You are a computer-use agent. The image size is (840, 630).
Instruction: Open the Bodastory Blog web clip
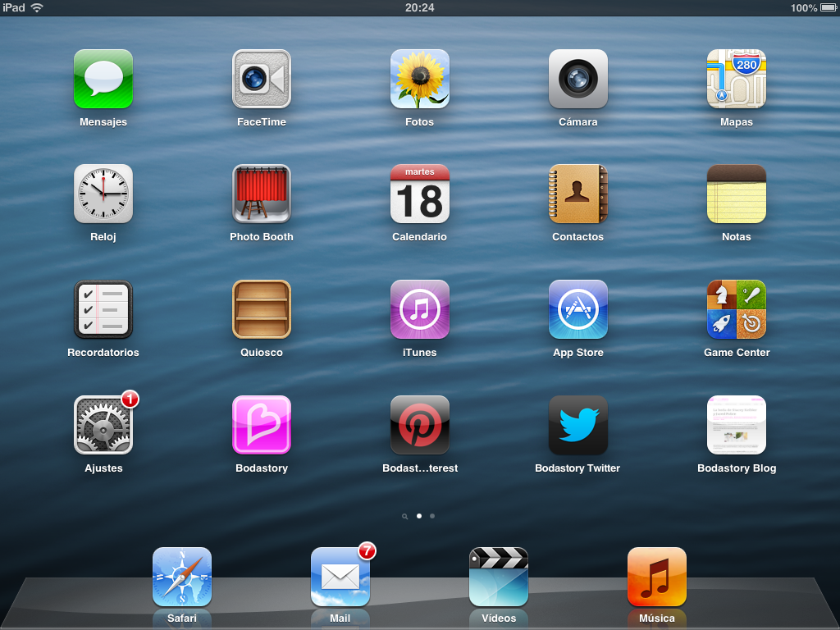737,426
